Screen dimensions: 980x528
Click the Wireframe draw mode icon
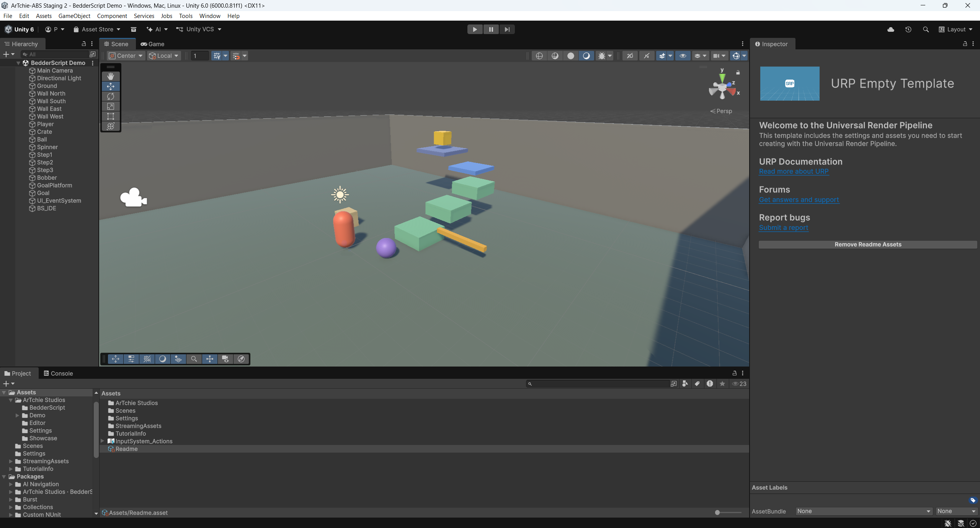click(539, 56)
